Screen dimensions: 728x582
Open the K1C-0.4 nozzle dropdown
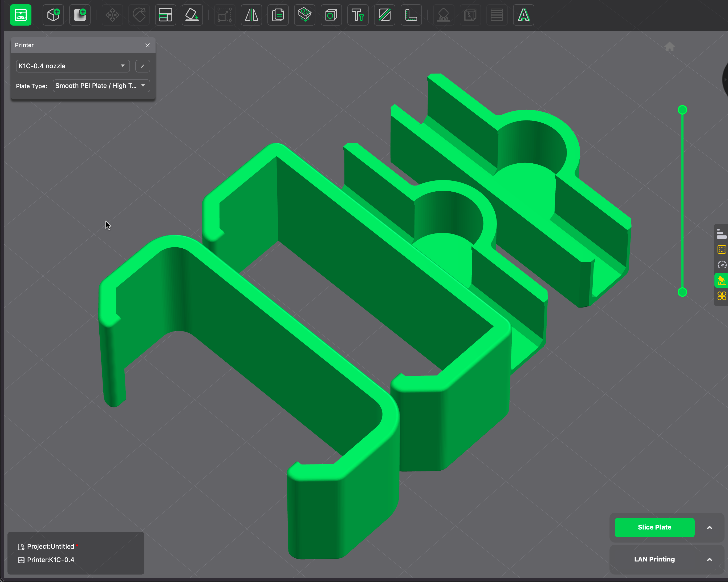[x=73, y=66]
